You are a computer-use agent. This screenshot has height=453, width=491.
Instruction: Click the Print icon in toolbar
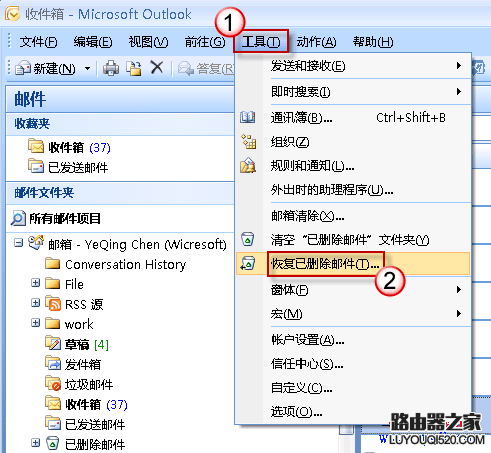click(111, 68)
